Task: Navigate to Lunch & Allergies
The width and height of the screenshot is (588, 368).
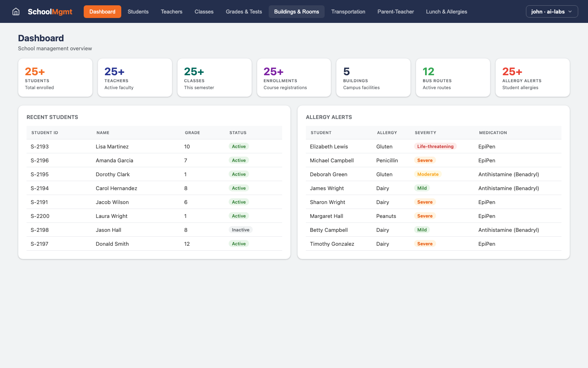Action: (446, 11)
